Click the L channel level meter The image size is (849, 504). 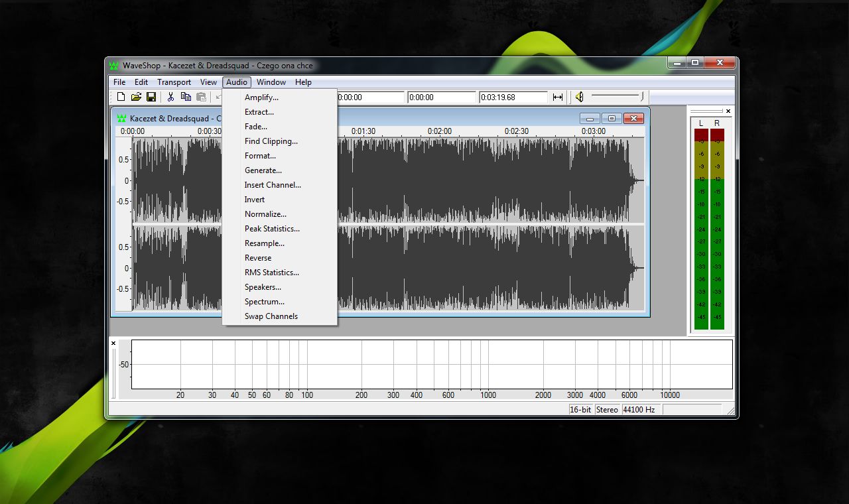(701, 229)
